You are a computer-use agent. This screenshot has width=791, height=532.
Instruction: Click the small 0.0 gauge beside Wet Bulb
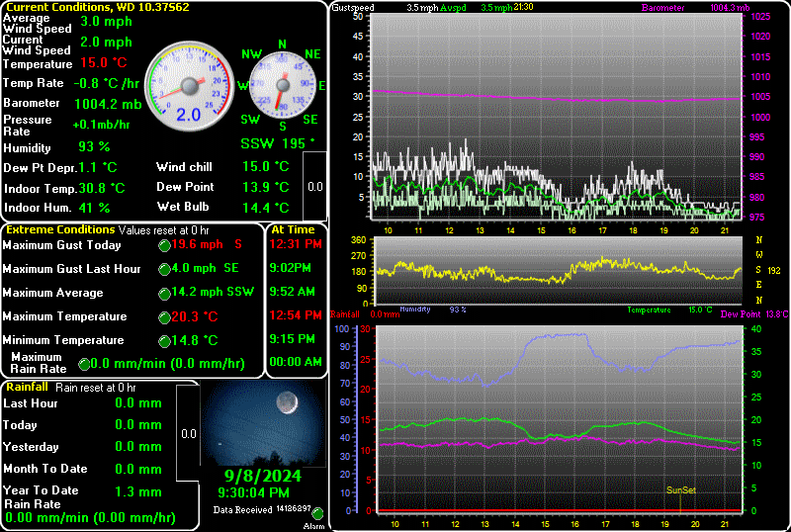pyautogui.click(x=314, y=186)
